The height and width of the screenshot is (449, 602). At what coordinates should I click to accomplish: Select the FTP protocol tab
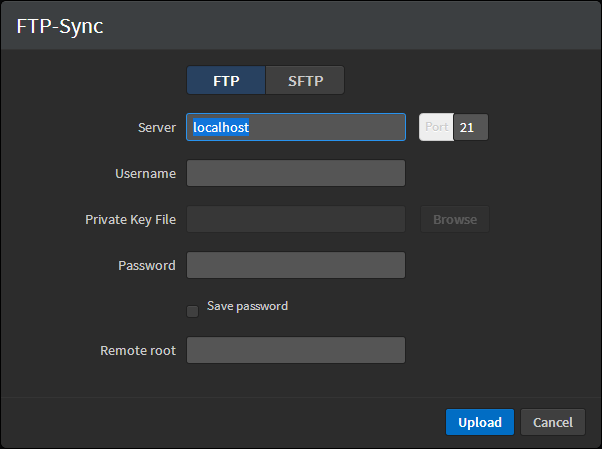pyautogui.click(x=226, y=81)
